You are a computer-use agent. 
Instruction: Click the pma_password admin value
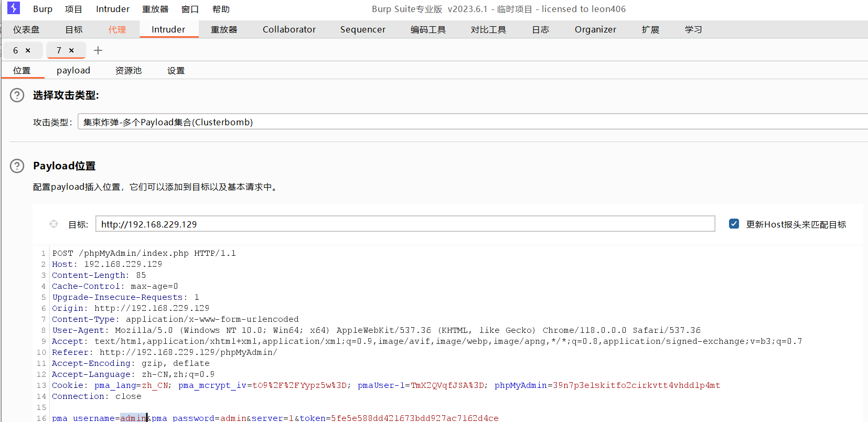coord(233,418)
